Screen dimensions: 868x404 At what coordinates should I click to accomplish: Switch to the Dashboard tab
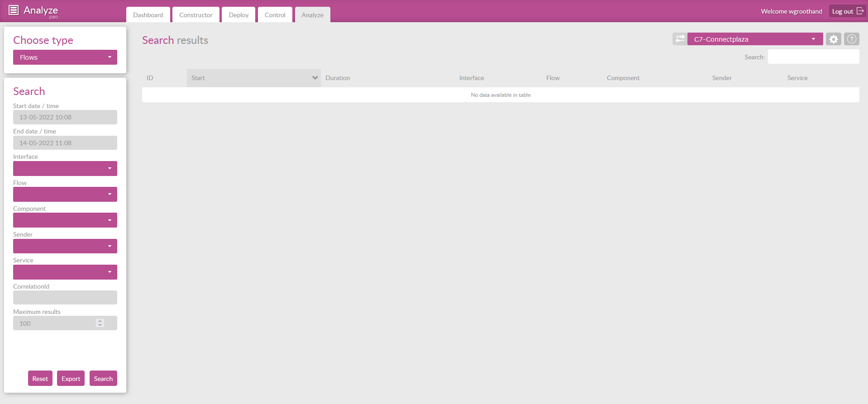pyautogui.click(x=148, y=15)
